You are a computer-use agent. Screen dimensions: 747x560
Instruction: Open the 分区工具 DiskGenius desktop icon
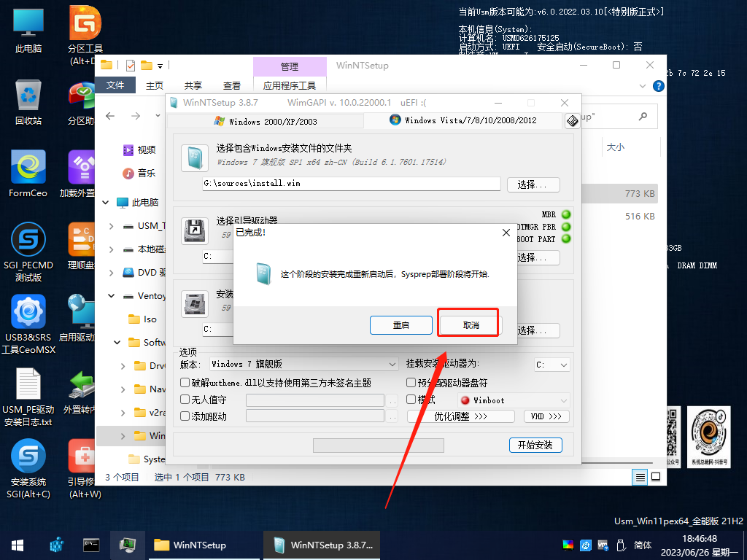click(x=85, y=36)
